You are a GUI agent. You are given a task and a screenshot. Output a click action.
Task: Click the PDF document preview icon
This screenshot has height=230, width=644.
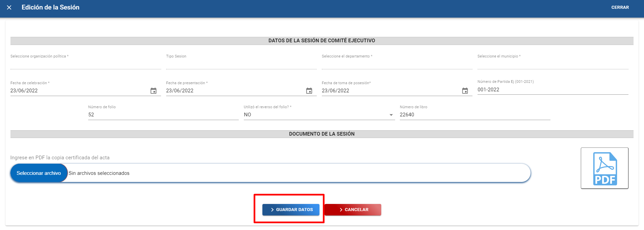(604, 168)
